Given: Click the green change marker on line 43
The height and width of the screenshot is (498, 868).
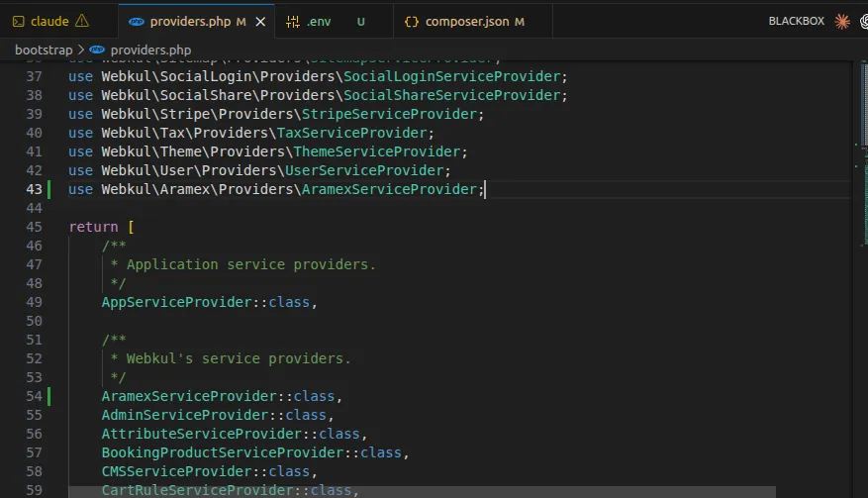Looking at the screenshot, I should point(49,189).
